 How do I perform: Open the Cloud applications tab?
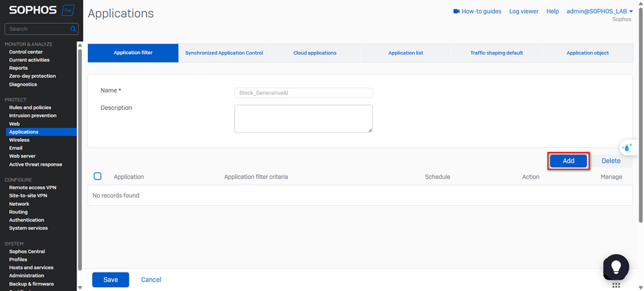[314, 53]
